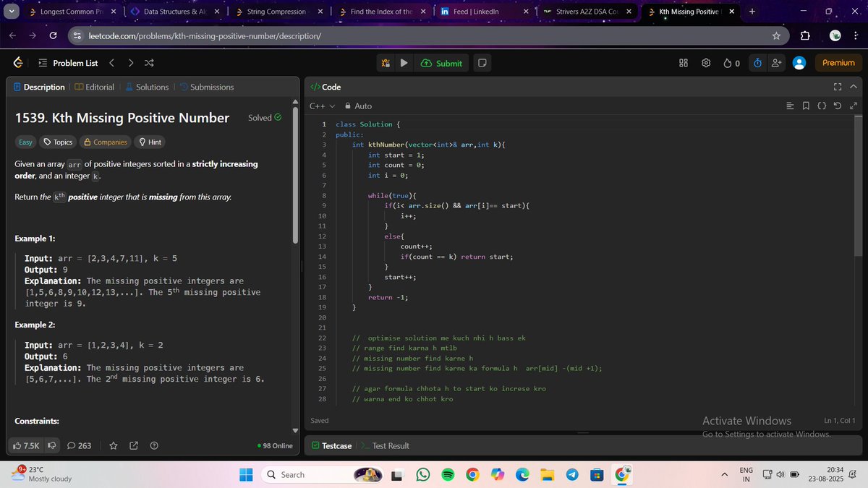Reveal the Companies tag

pyautogui.click(x=106, y=142)
